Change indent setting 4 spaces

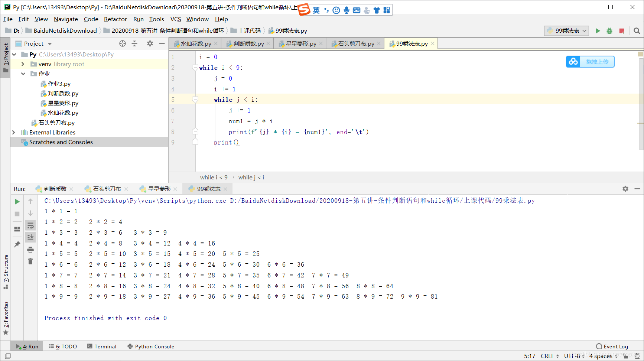(x=603, y=356)
